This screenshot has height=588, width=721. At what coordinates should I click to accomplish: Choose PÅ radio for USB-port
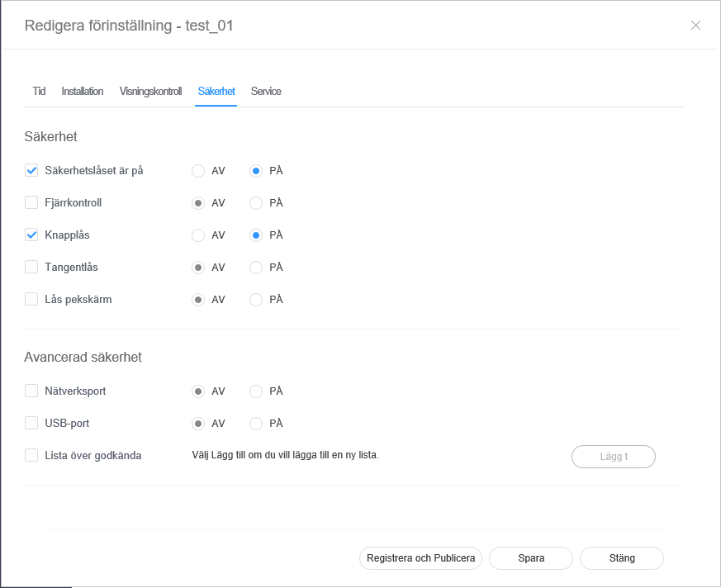pos(256,424)
